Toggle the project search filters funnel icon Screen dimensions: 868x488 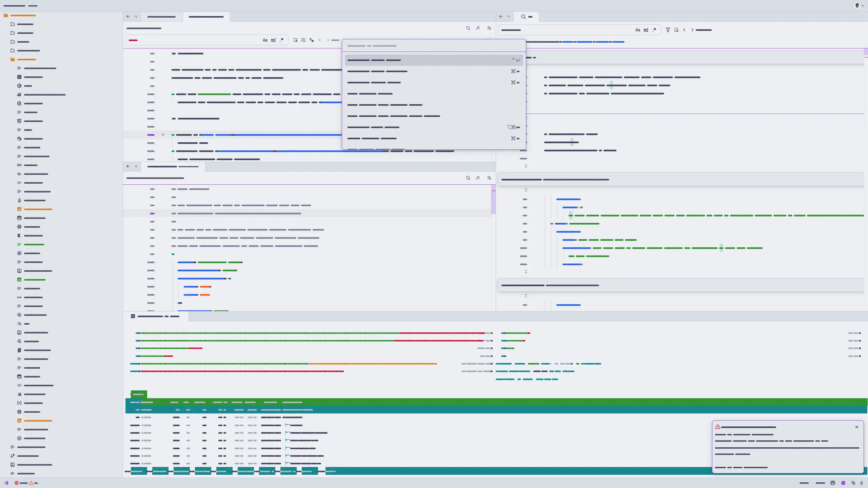pos(668,30)
